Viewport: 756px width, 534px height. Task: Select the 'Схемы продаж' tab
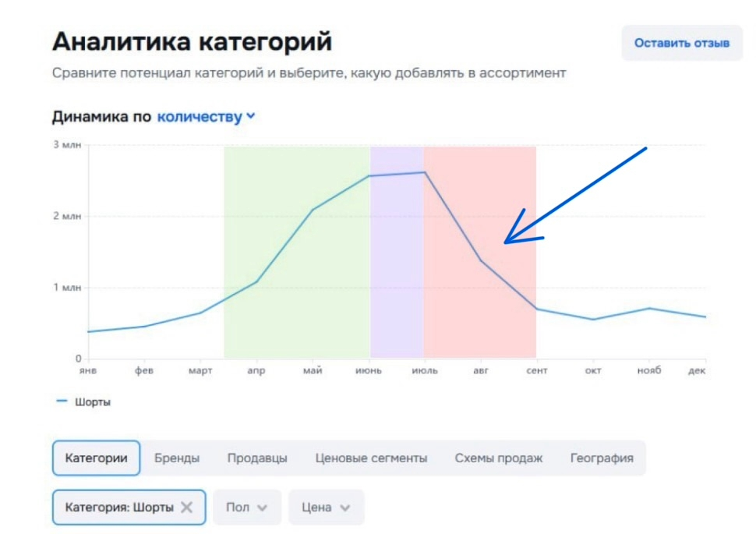point(499,458)
